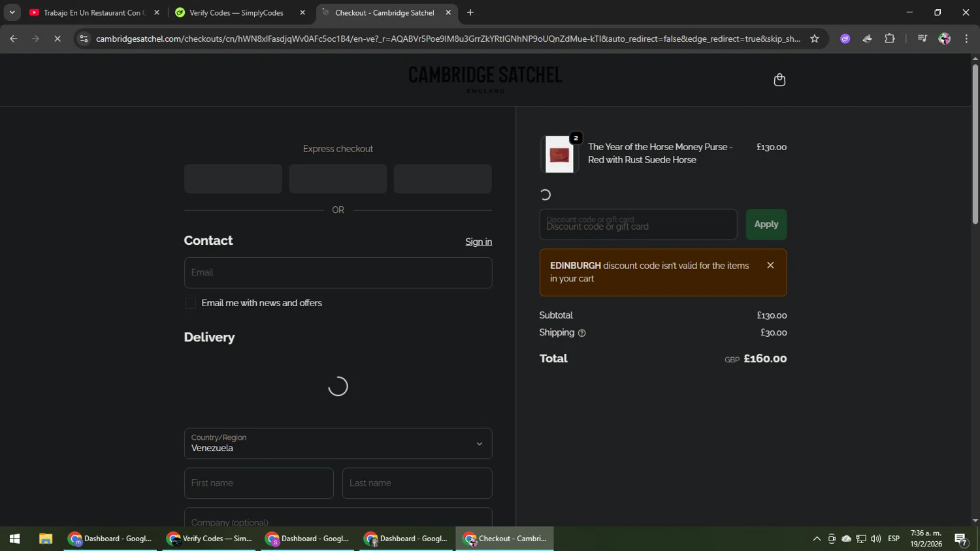This screenshot has width=980, height=551.
Task: Switch to Verify Codes taskbar window
Action: (210, 539)
